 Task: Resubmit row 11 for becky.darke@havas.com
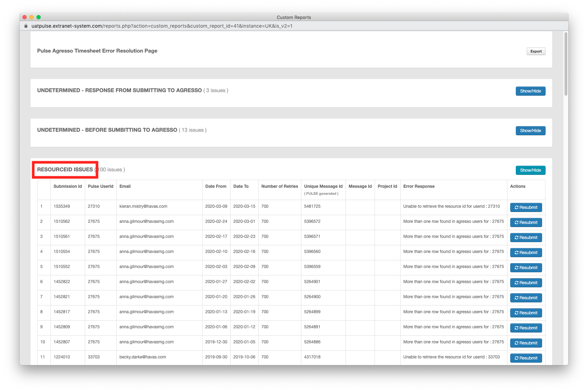point(526,358)
